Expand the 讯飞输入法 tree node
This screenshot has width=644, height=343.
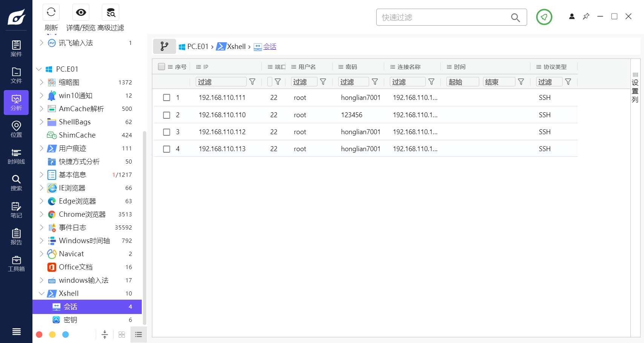coord(41,43)
